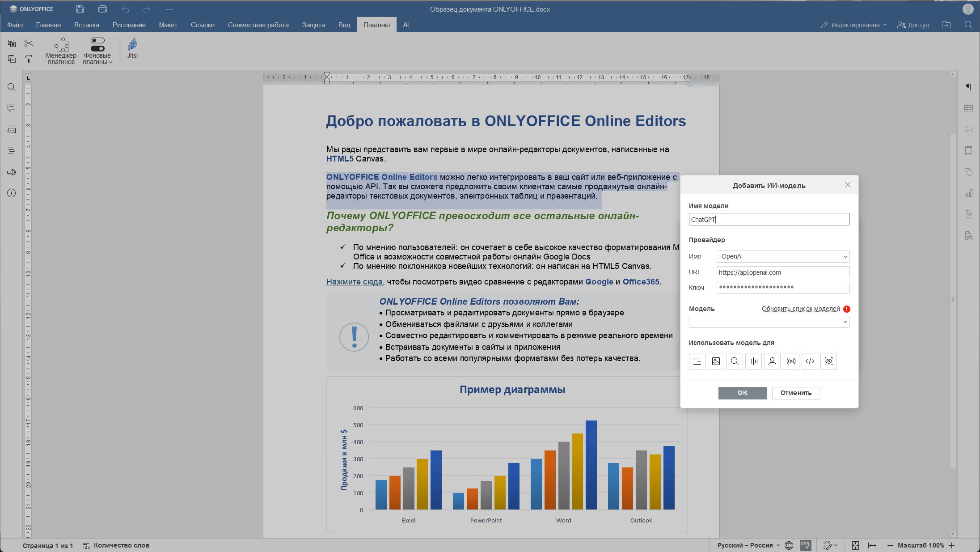
Task: Toggle text capability for AI model
Action: pos(697,361)
